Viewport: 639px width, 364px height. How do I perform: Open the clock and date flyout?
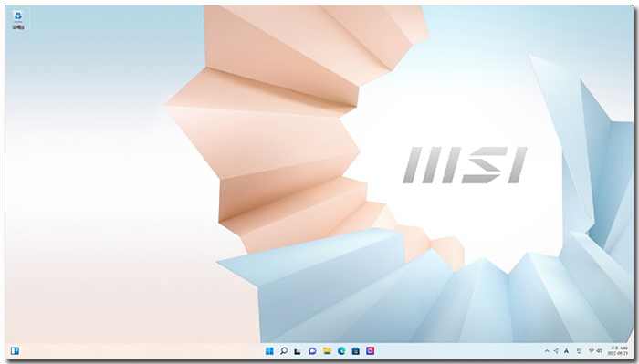tap(617, 351)
